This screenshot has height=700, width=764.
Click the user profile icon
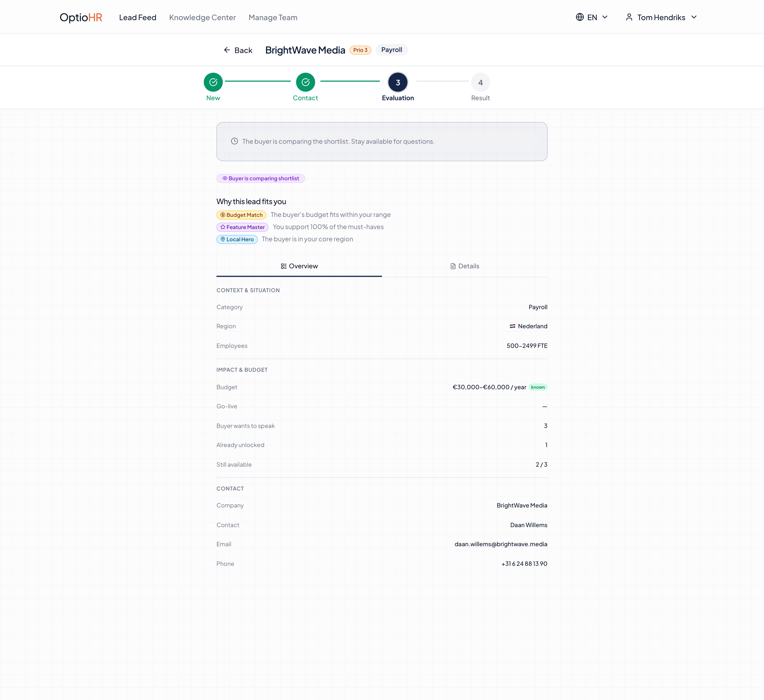tap(629, 17)
